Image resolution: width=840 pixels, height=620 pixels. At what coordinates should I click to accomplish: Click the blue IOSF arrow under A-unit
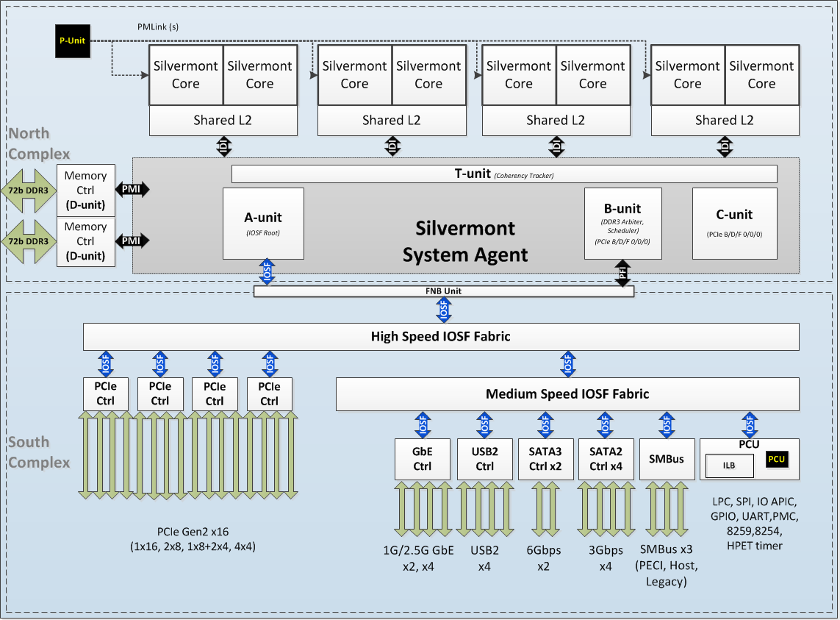tap(268, 272)
